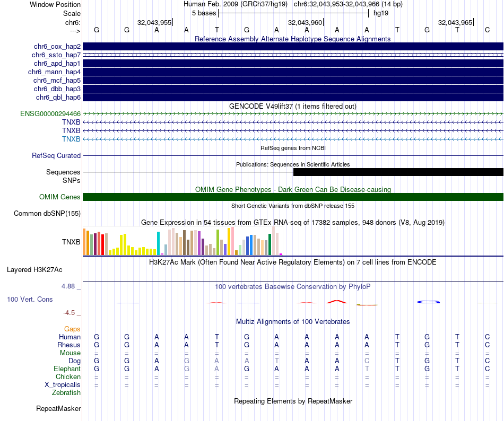Click the Gaps label in Multiz
Image resolution: width=504 pixels, height=421 pixels.
(x=72, y=329)
